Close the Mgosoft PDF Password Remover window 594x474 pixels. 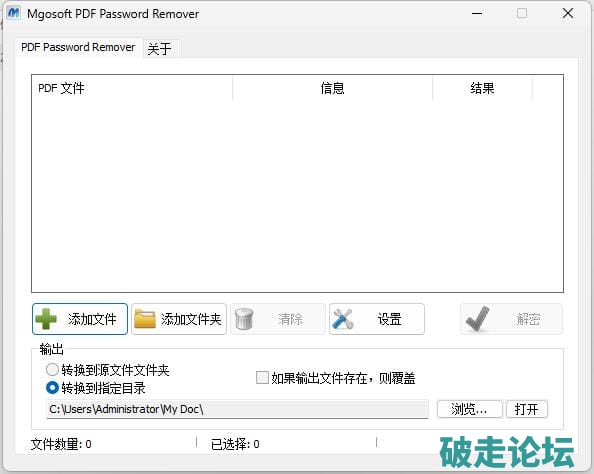click(567, 14)
